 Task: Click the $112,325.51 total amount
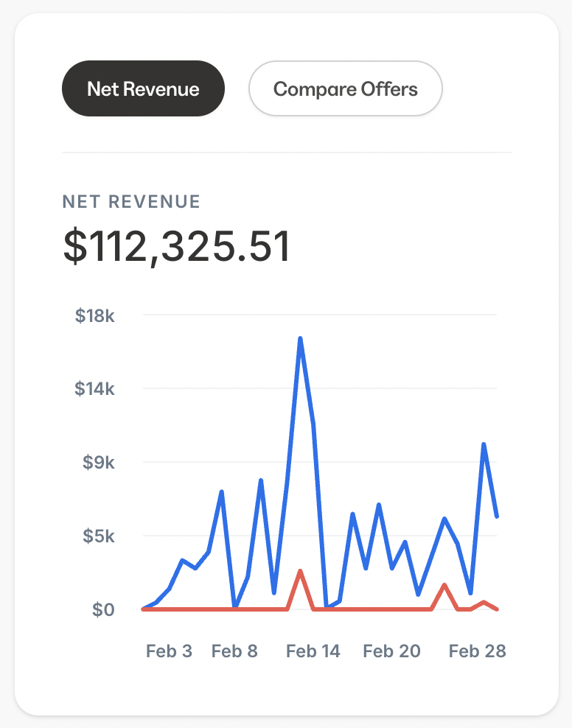tap(177, 247)
